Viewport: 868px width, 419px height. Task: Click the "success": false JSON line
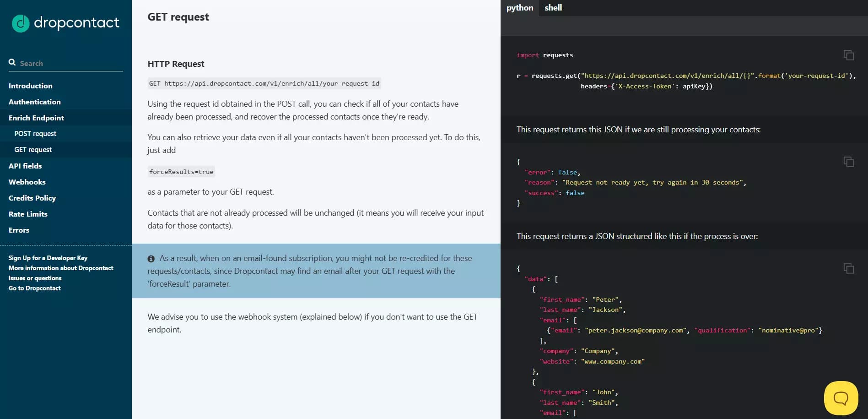click(555, 193)
